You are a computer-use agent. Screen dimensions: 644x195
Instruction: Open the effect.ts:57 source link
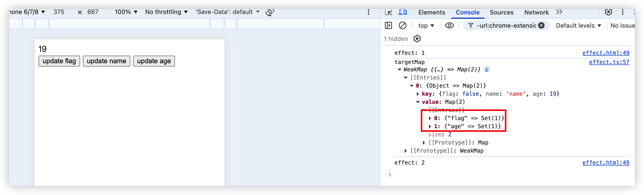click(609, 62)
